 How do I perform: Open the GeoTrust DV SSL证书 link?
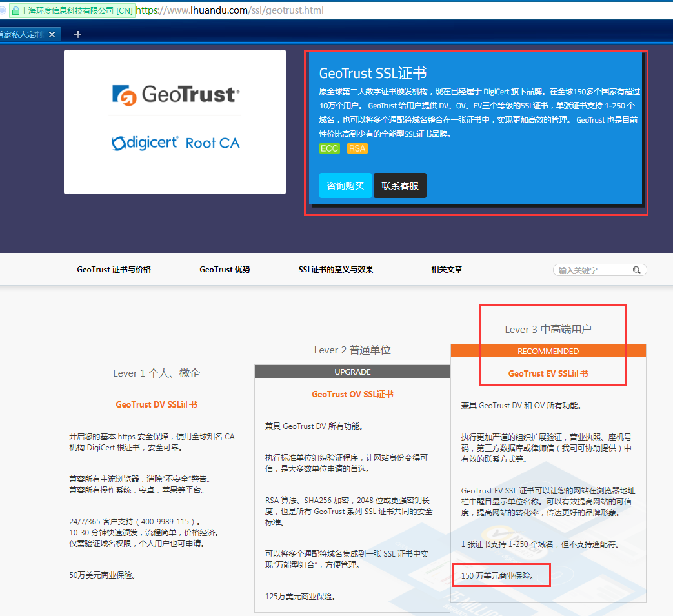[x=157, y=404]
